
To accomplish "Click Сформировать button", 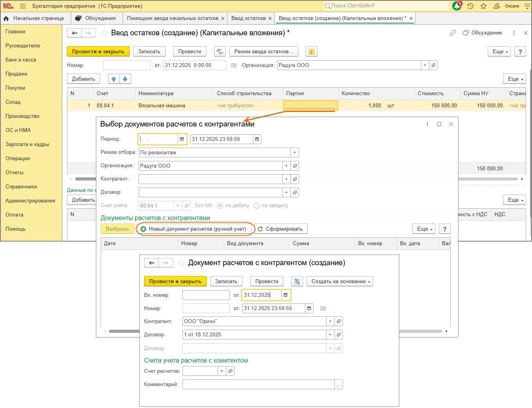I will point(281,229).
